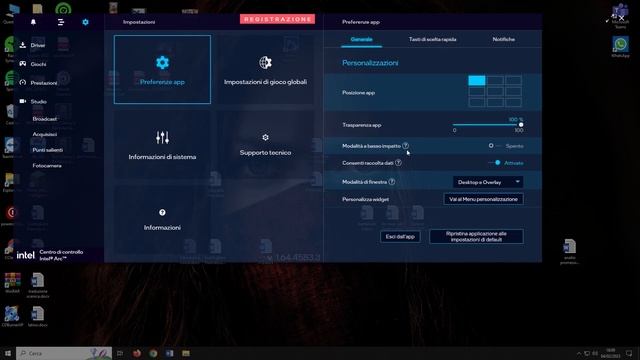Open the Preferenze app gear tile
The image size is (640, 360).
tap(162, 69)
